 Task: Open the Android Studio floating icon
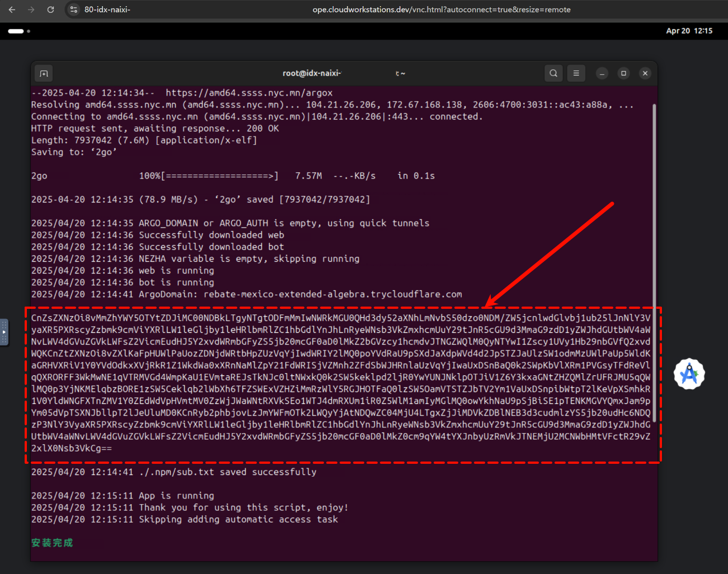coord(689,374)
